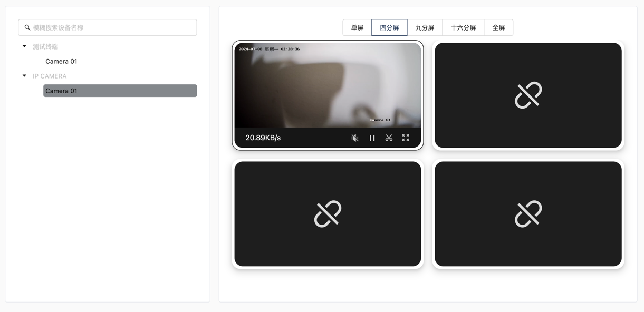Screen dimensions: 644x312
Task: Select highlighted Camera 01 under IP CAMERA
Action: tap(120, 91)
